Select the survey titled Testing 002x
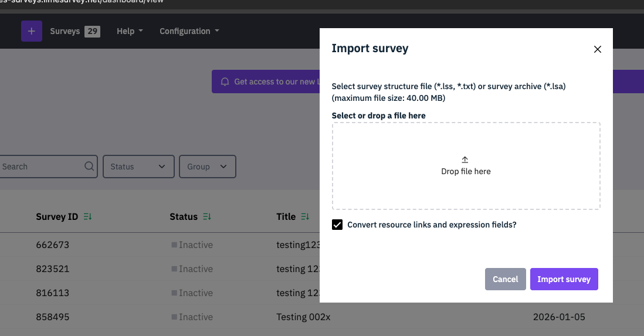This screenshot has width=644, height=336. [x=303, y=317]
